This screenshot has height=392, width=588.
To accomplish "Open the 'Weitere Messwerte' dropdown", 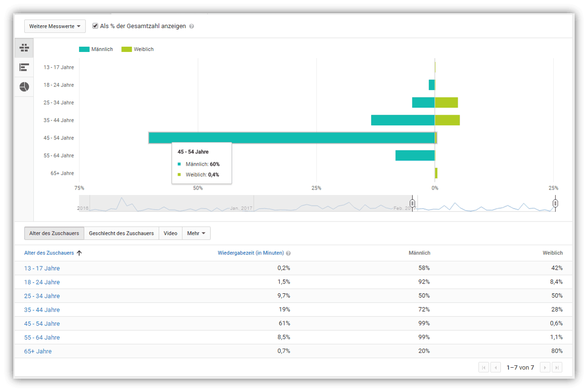I will [x=55, y=26].
